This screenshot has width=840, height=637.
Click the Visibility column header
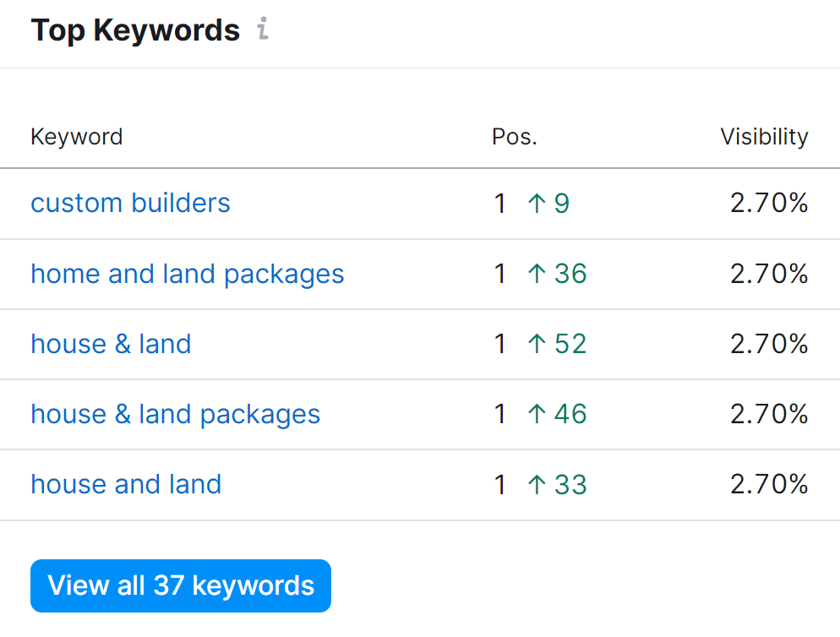click(x=765, y=137)
